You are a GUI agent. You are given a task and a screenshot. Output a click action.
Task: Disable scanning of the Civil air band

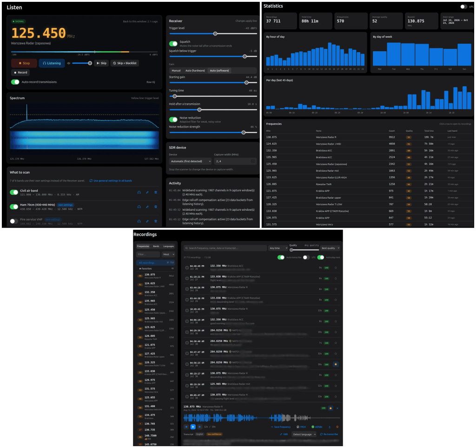tap(14, 192)
